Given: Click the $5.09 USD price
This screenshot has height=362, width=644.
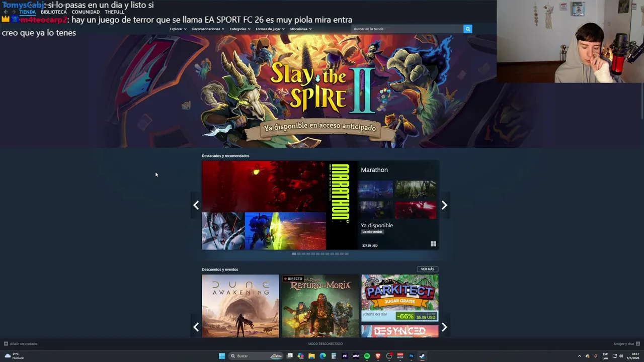Looking at the screenshot, I should [x=426, y=318].
